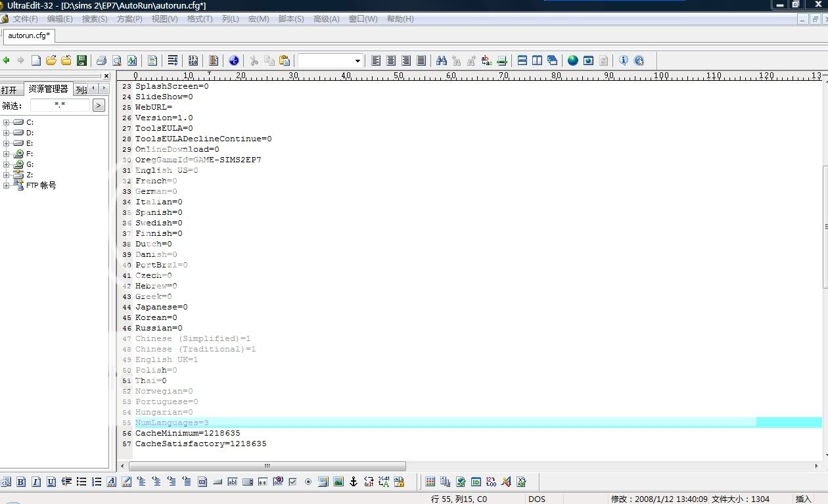Click the Replace (ab→ac) icon
This screenshot has width=828, height=504.
click(486, 60)
